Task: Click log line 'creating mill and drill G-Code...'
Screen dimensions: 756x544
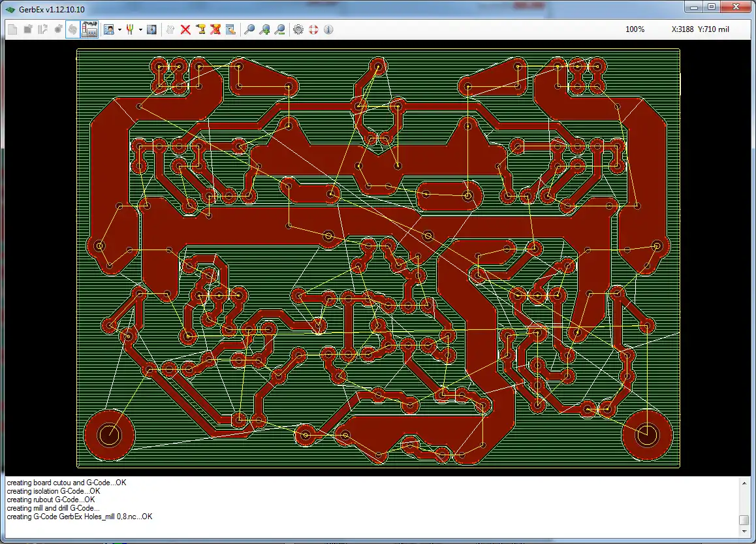Action: (53, 508)
